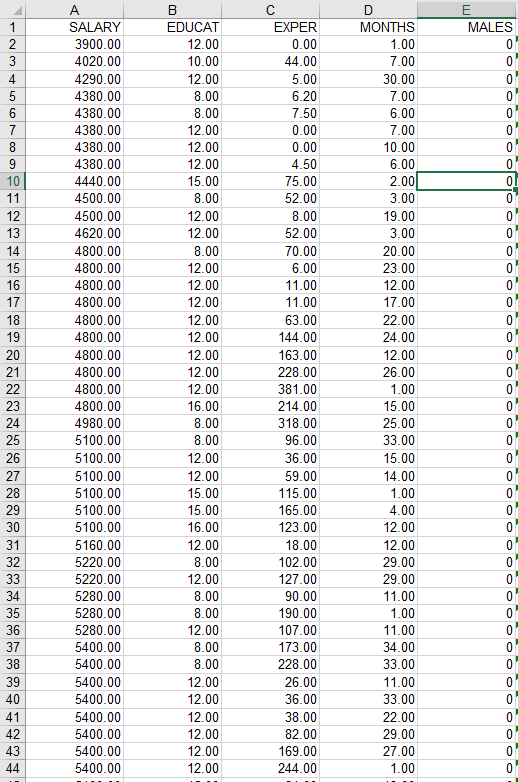Screen dimensions: 518x782
Task: Select column D header
Action: pyautogui.click(x=368, y=9)
